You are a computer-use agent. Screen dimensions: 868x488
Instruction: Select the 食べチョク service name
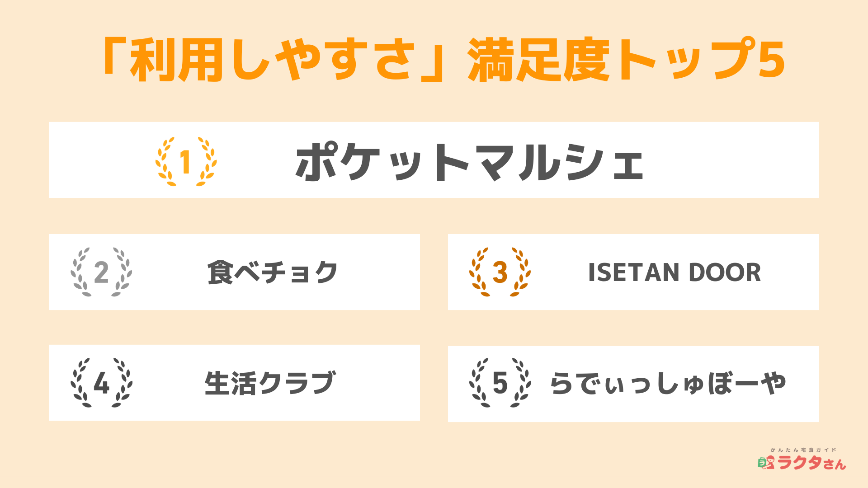point(272,272)
